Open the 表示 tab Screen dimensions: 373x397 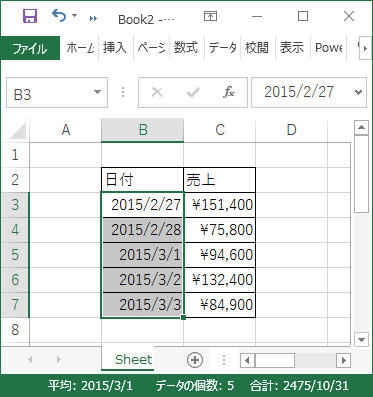pyautogui.click(x=292, y=48)
